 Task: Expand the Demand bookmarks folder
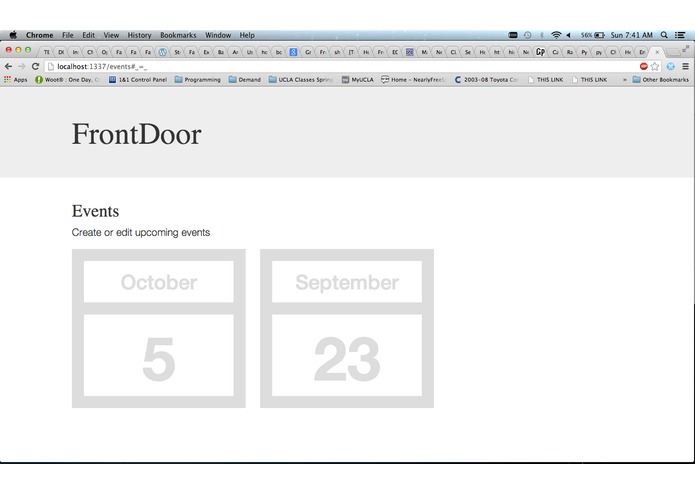coord(245,80)
